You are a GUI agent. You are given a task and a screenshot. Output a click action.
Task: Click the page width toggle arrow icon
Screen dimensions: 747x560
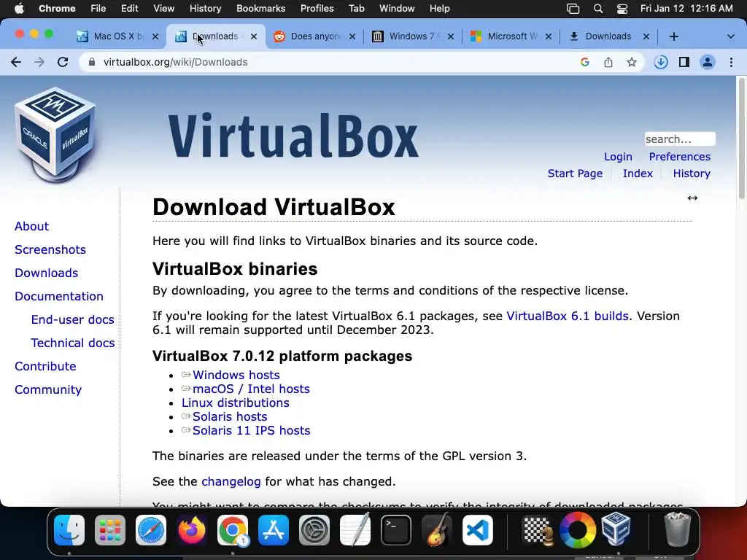point(692,198)
